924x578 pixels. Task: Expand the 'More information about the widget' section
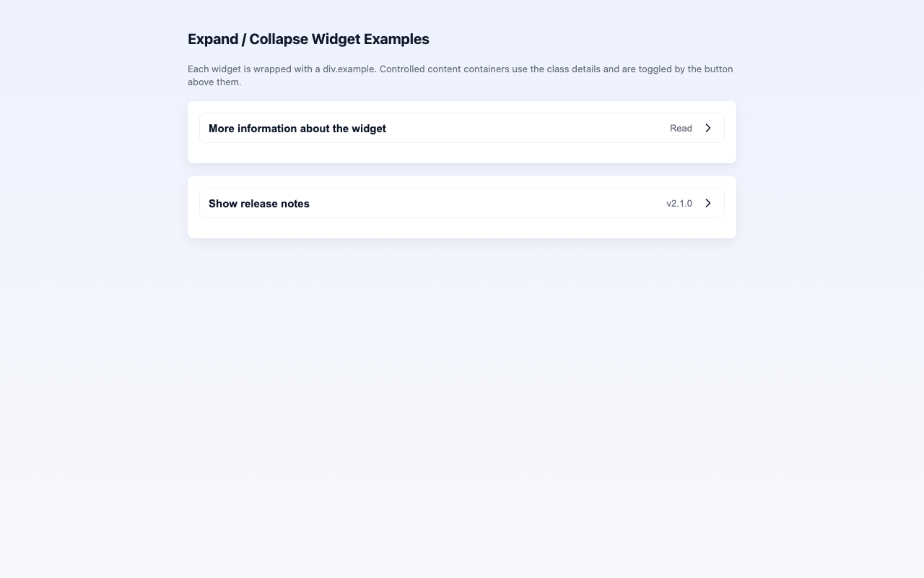(x=462, y=128)
